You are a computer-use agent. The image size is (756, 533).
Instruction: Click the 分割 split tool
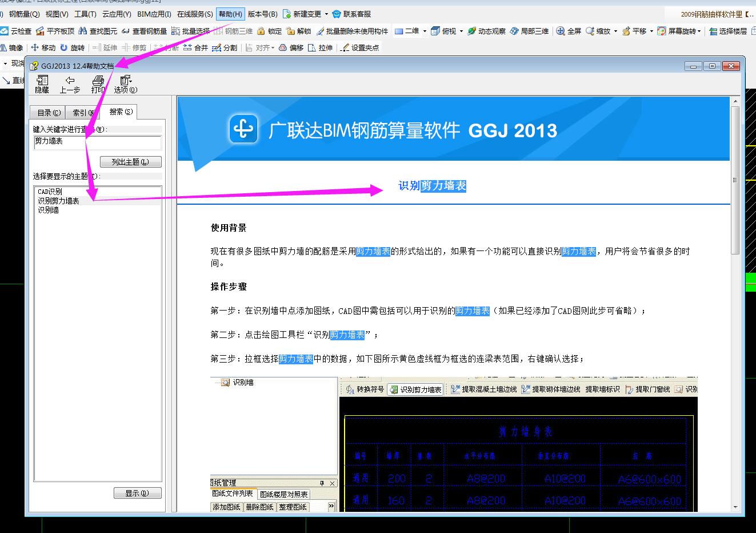pyautogui.click(x=225, y=48)
